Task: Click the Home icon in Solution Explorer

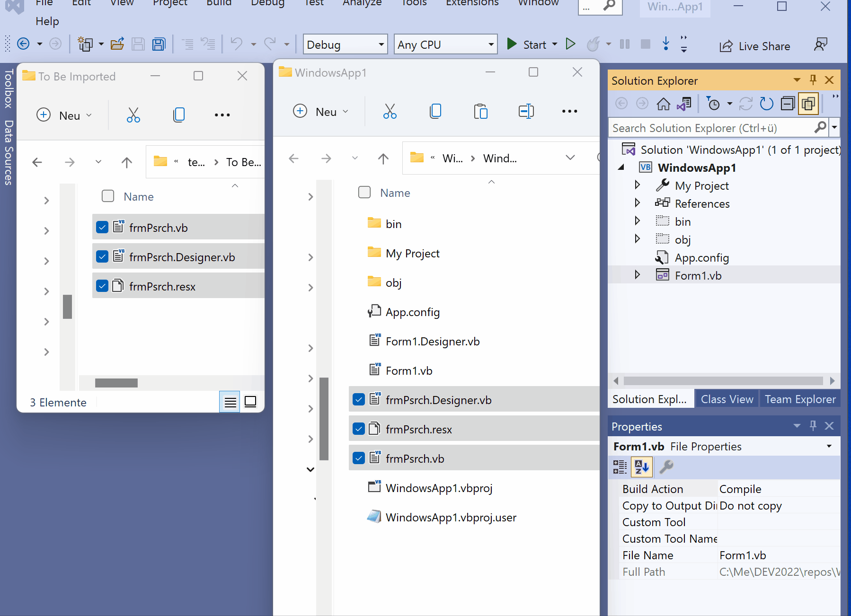Action: coord(663,103)
